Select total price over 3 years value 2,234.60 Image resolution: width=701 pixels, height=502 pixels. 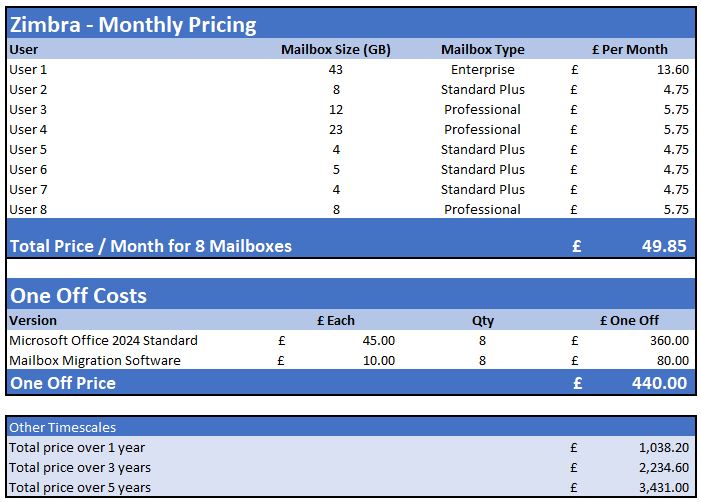point(664,468)
